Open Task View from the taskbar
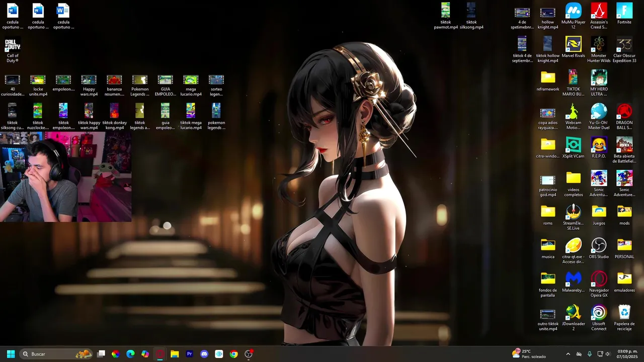This screenshot has width=644, height=362. click(101, 354)
